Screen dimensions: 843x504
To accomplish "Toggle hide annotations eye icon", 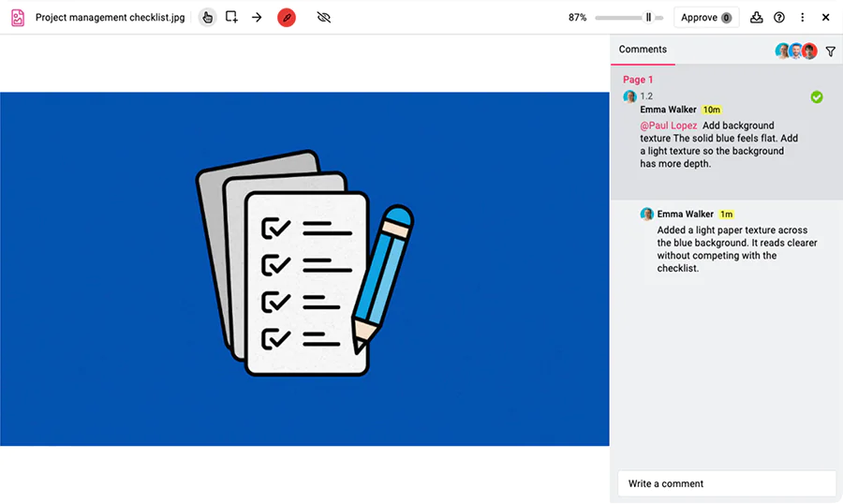I will pyautogui.click(x=324, y=17).
